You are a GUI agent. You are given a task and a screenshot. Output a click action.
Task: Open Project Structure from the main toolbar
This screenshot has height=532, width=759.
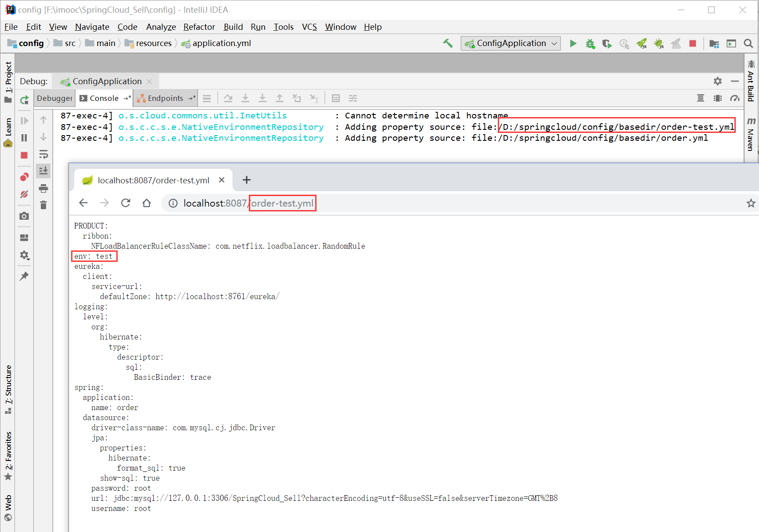(714, 43)
